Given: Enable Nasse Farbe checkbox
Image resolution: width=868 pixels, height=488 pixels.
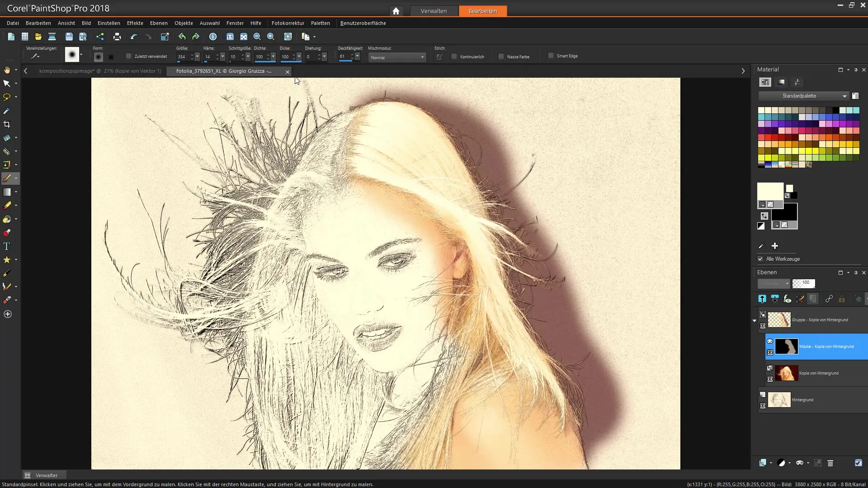Looking at the screenshot, I should click(501, 56).
